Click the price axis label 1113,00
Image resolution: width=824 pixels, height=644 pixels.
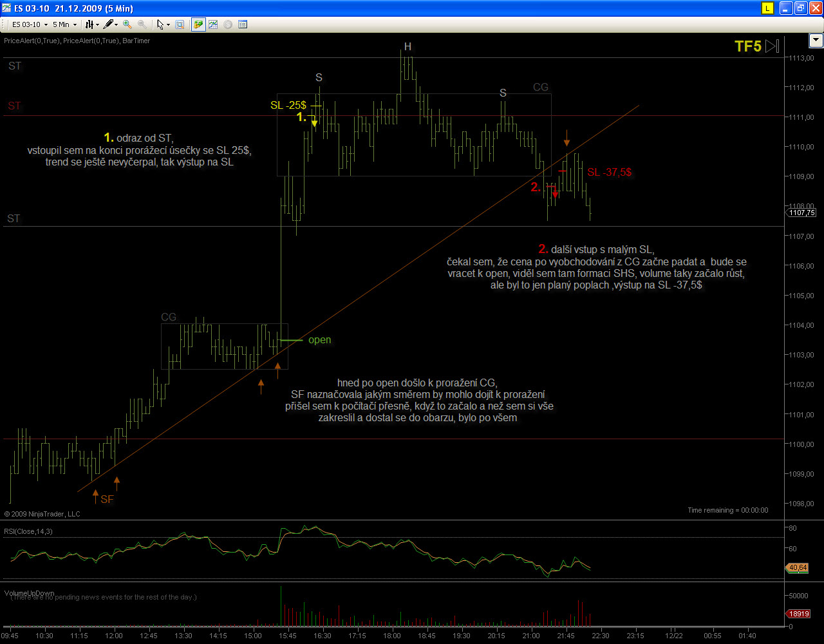coord(803,58)
